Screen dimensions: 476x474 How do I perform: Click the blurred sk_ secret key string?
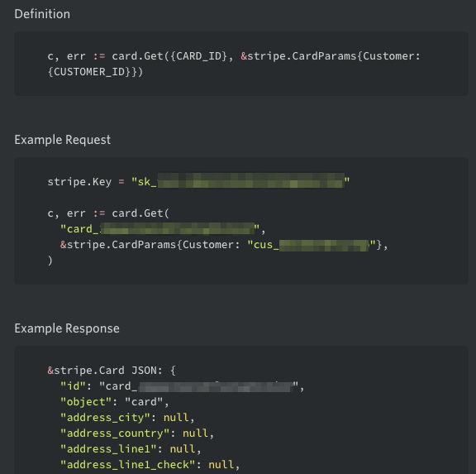click(240, 182)
